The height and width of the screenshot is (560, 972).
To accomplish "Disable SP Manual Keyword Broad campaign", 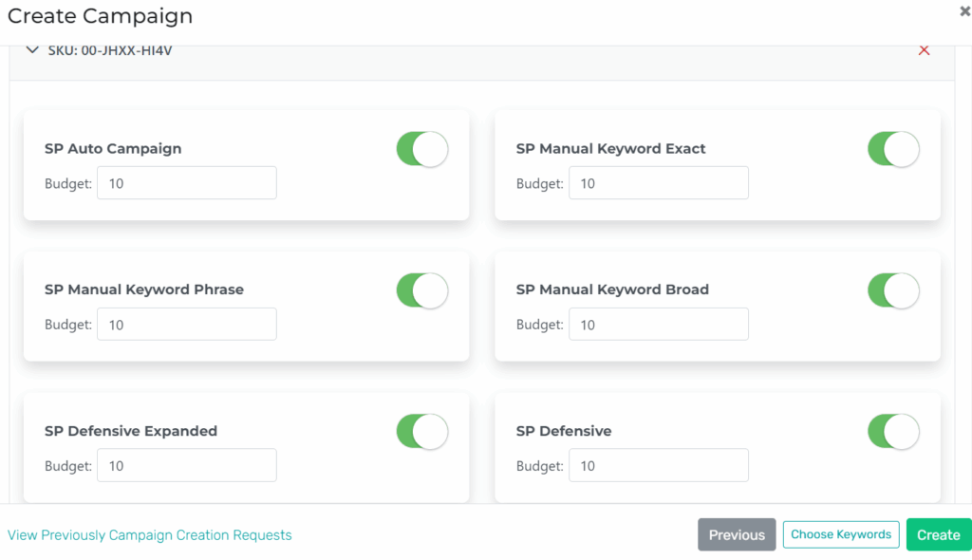I will coord(893,290).
